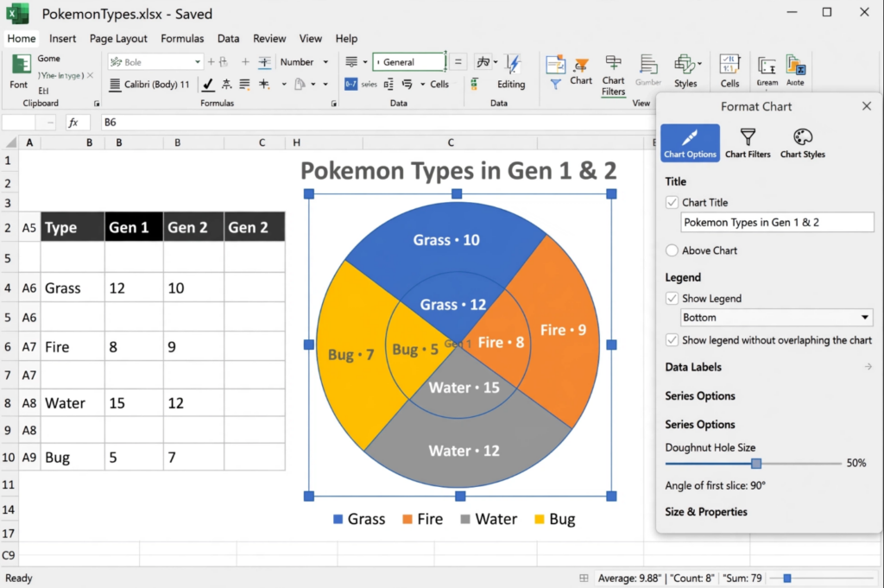Uncheck the Chart Title checkbox

point(672,202)
